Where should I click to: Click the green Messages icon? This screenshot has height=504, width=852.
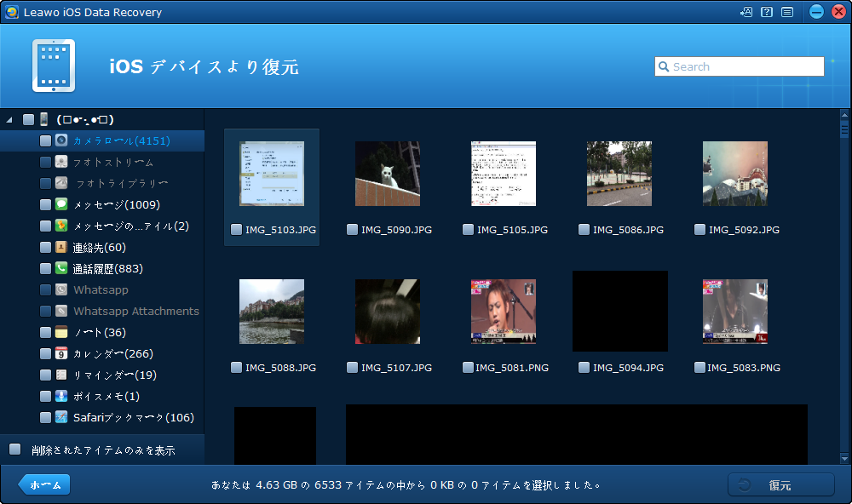pos(61,204)
